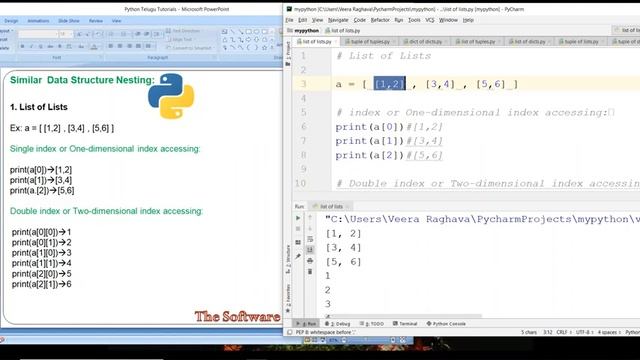Image resolution: width=640 pixels, height=360 pixels.
Task: Open PowerPoint Animations ribbon tab
Action: (38, 21)
